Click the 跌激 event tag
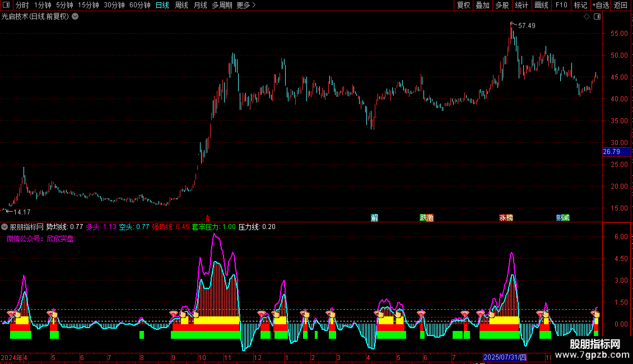Image resolution: width=633 pixels, height=364 pixels. (426, 218)
